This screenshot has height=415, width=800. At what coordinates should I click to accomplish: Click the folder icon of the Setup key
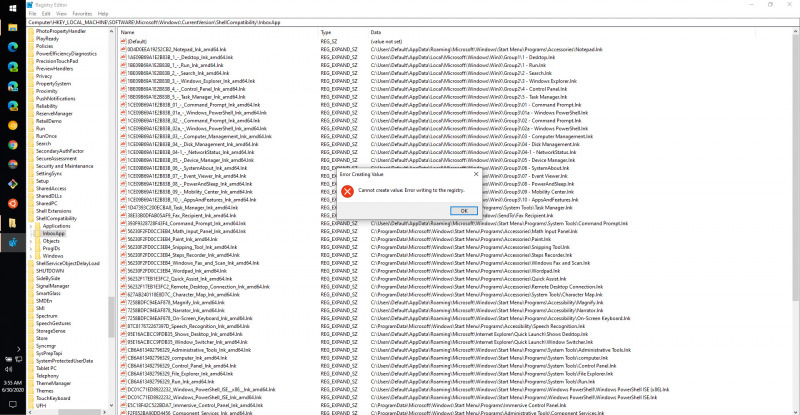coord(31,181)
